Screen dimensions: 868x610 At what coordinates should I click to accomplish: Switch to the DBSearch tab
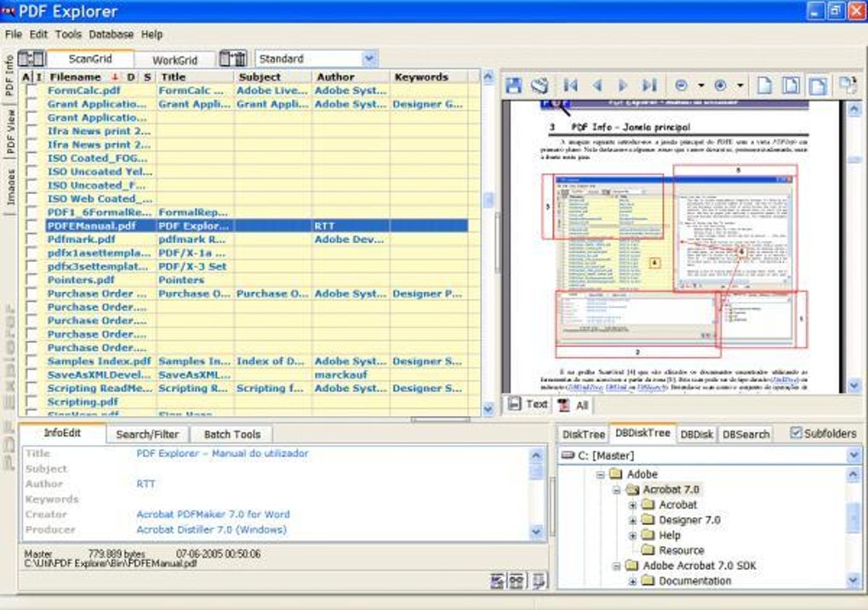pos(745,435)
